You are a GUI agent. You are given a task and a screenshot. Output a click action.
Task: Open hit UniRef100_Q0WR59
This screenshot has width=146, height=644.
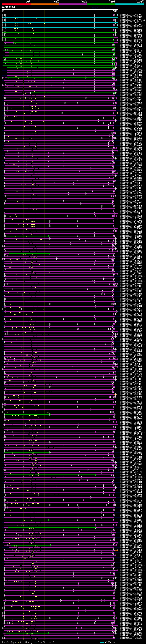[131, 15]
